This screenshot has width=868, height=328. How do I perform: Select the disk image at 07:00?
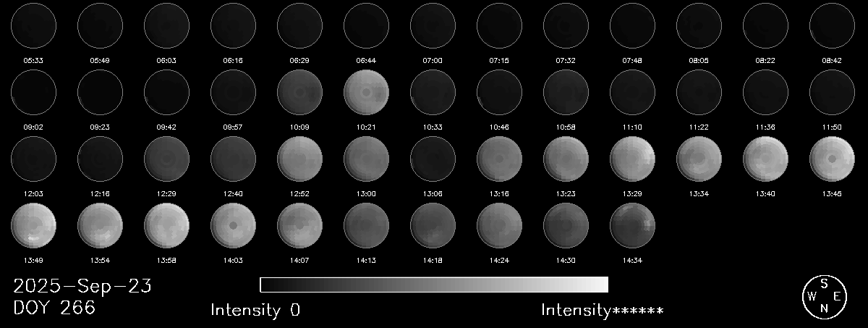pyautogui.click(x=433, y=26)
